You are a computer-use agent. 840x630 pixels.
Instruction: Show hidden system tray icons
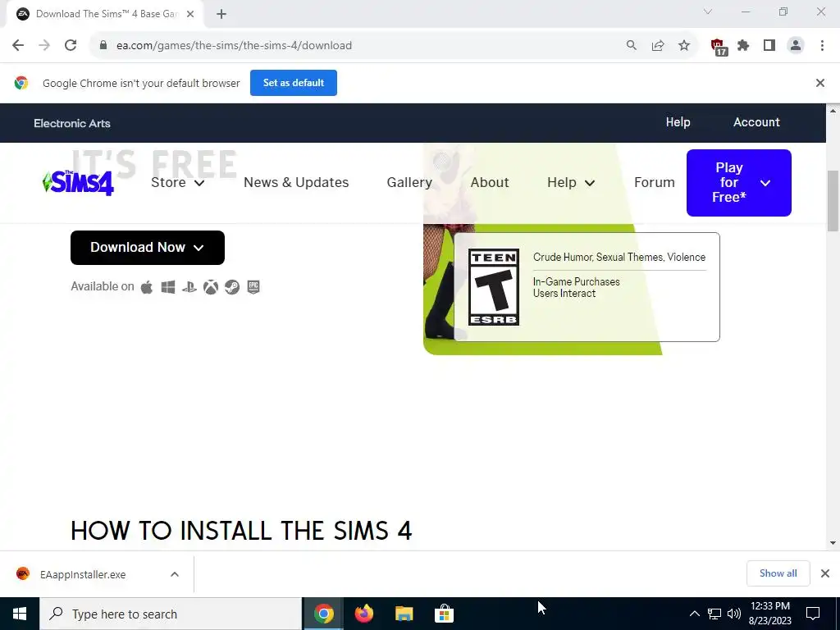(x=694, y=614)
